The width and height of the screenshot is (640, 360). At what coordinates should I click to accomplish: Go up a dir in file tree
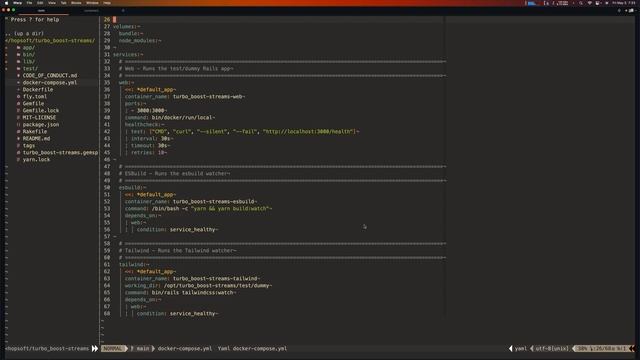coord(24,33)
